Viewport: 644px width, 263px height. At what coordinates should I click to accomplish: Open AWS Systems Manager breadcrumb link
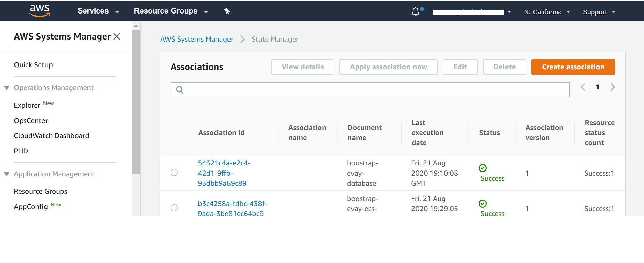point(197,39)
